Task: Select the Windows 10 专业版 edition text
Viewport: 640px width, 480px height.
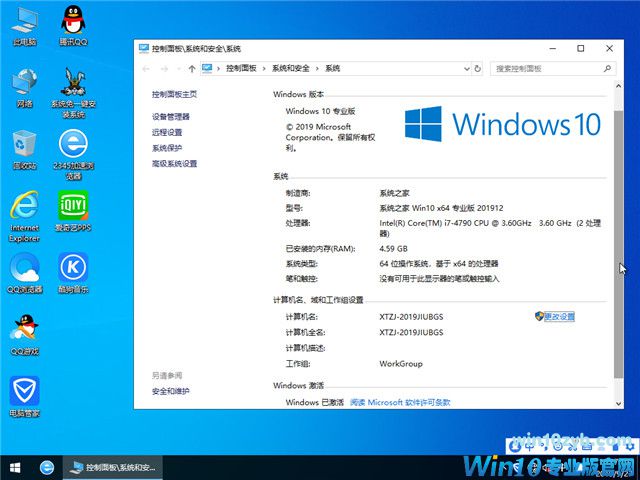Action: (320, 111)
